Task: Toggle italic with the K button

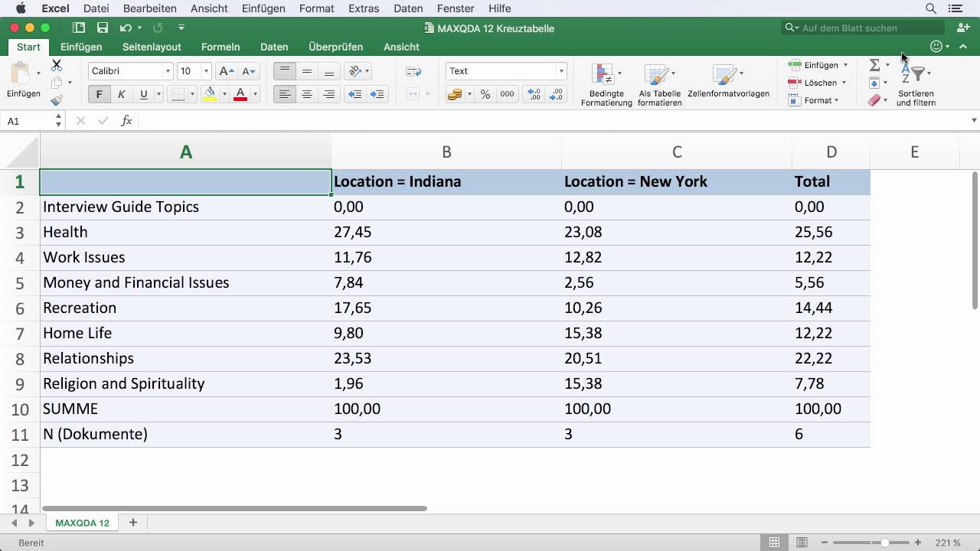Action: pyautogui.click(x=121, y=94)
